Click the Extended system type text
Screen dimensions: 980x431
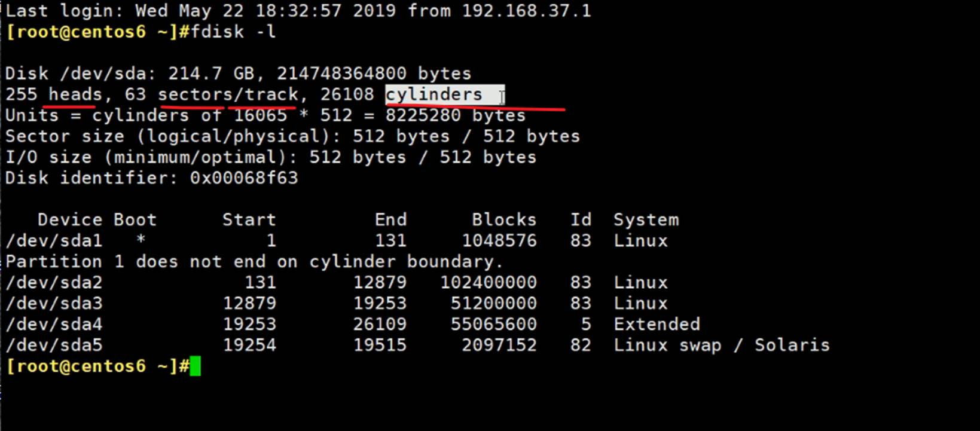(656, 324)
